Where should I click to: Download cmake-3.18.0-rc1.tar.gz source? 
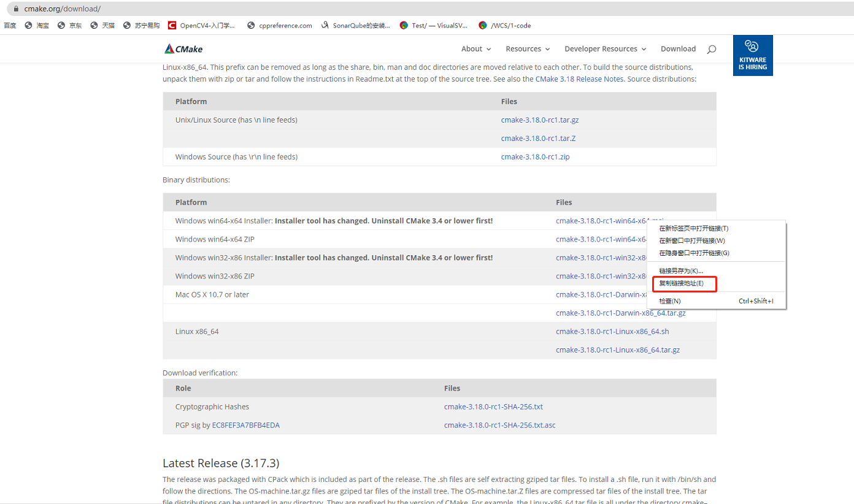point(540,120)
